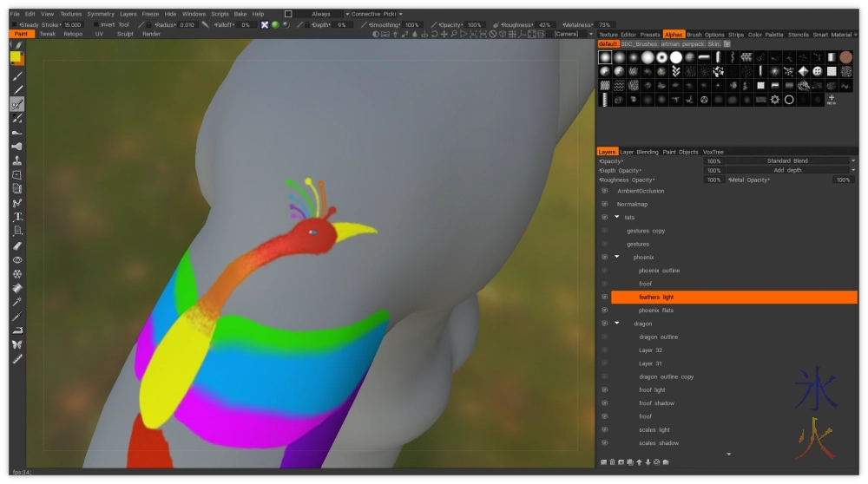
Task: Select the Text tool in left toolbar
Action: click(17, 217)
